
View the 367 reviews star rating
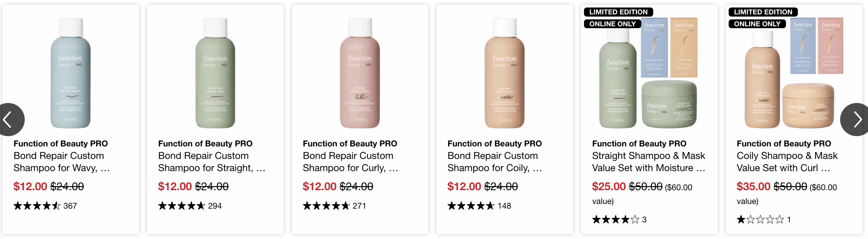pyautogui.click(x=45, y=206)
